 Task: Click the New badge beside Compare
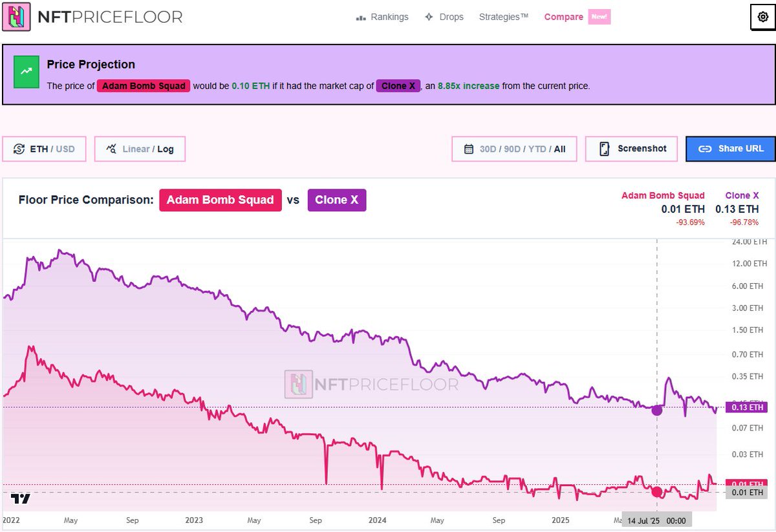click(599, 17)
